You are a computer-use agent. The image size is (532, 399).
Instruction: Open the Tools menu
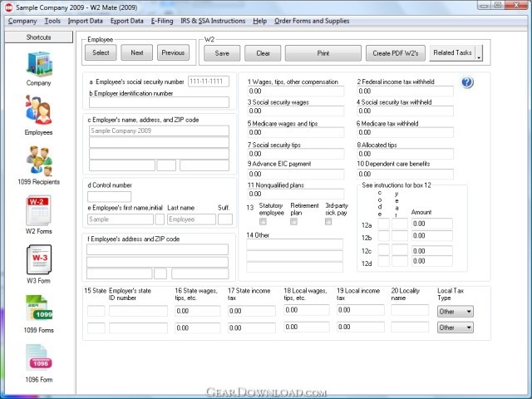point(52,21)
